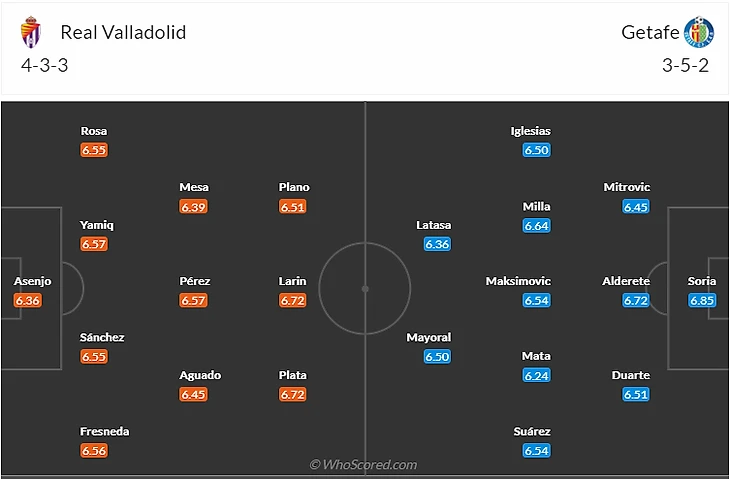730x479 pixels.
Task: Click Mayoral's 6.50 rating badge
Action: [x=437, y=357]
